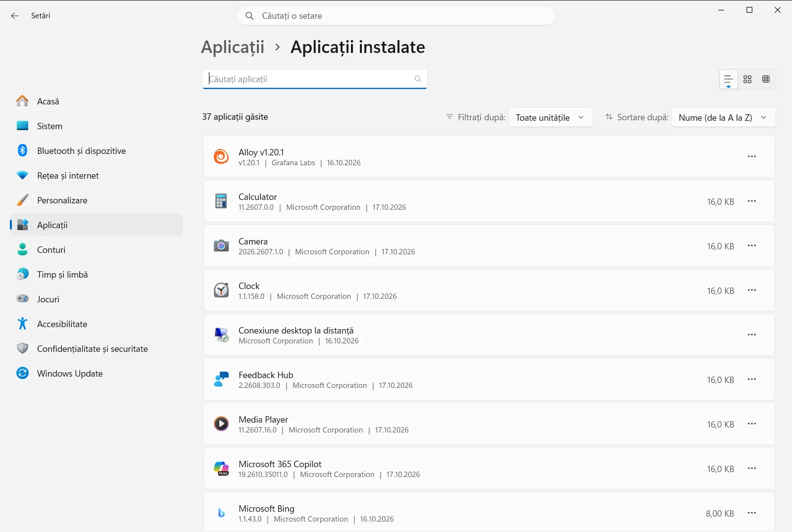This screenshot has width=792, height=532.
Task: Open Sistem settings in the sidebar
Action: pos(97,126)
